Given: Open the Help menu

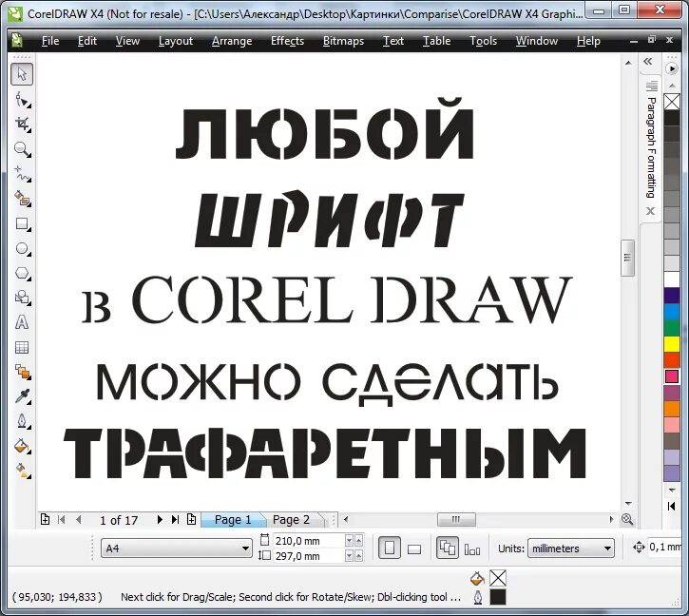Looking at the screenshot, I should click(x=588, y=41).
